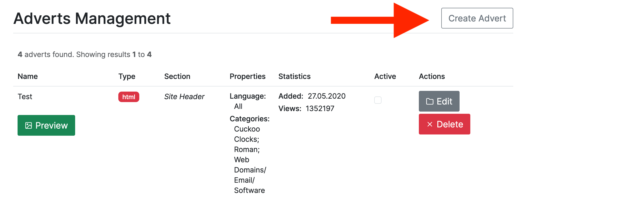Click the added date 27.05.2020
Image resolution: width=644 pixels, height=200 pixels.
tap(326, 96)
